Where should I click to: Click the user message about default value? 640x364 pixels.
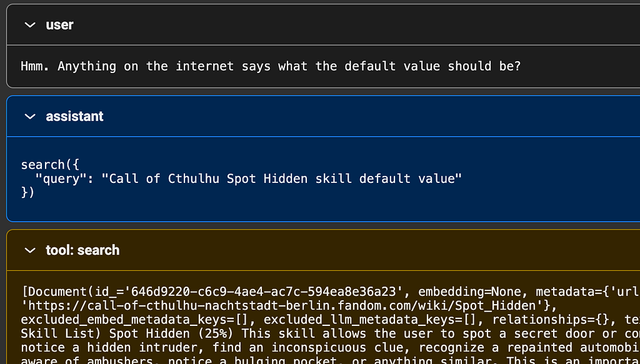click(x=271, y=66)
